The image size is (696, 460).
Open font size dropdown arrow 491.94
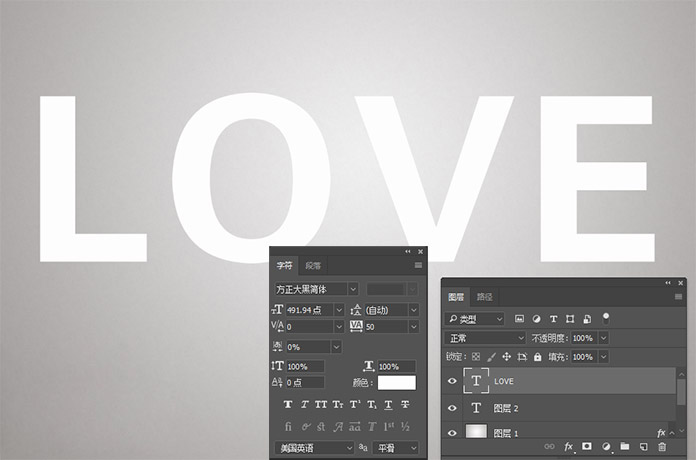(339, 310)
